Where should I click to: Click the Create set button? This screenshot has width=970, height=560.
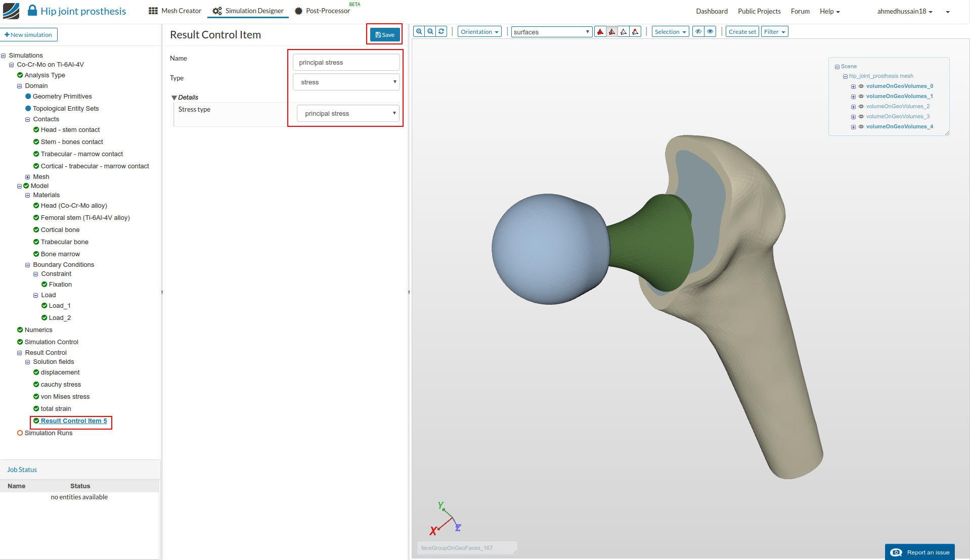coord(742,32)
